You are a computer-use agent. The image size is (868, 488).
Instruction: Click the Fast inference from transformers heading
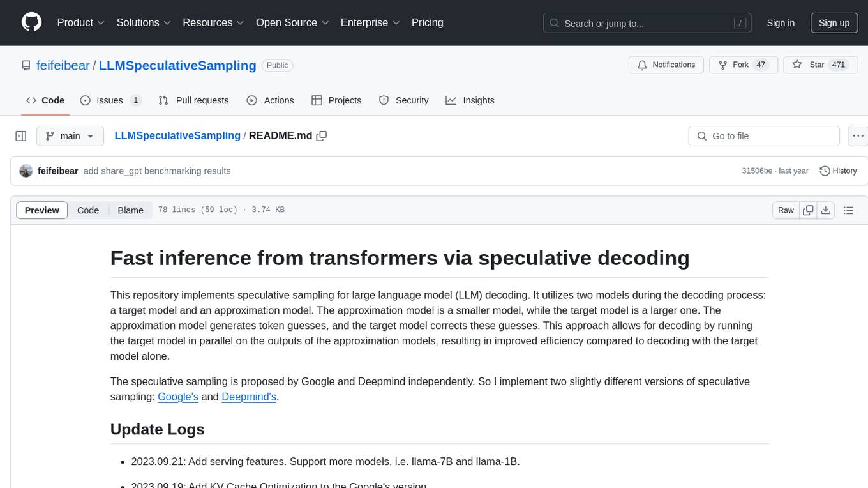400,258
